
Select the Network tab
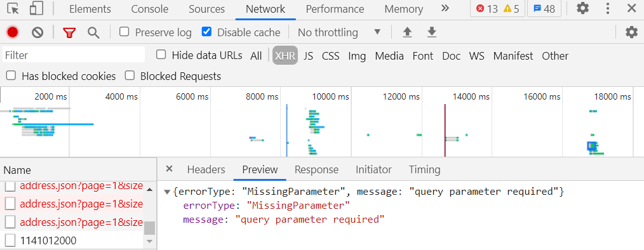[265, 9]
